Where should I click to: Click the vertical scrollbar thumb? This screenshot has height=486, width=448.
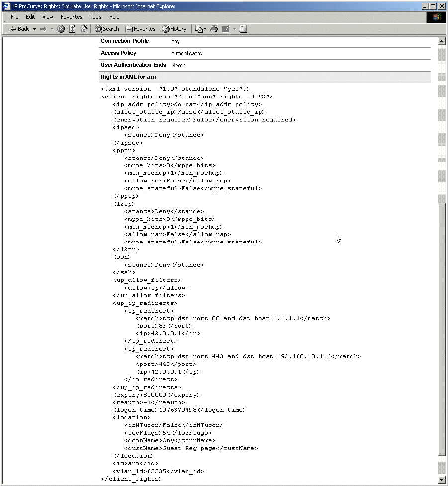(x=442, y=329)
